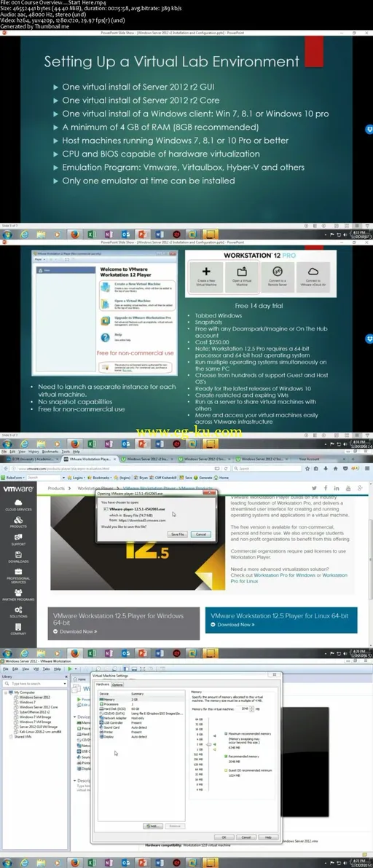Switch to the ECPI University browser tab
This screenshot has width=373, height=868.
pyautogui.click(x=31, y=459)
